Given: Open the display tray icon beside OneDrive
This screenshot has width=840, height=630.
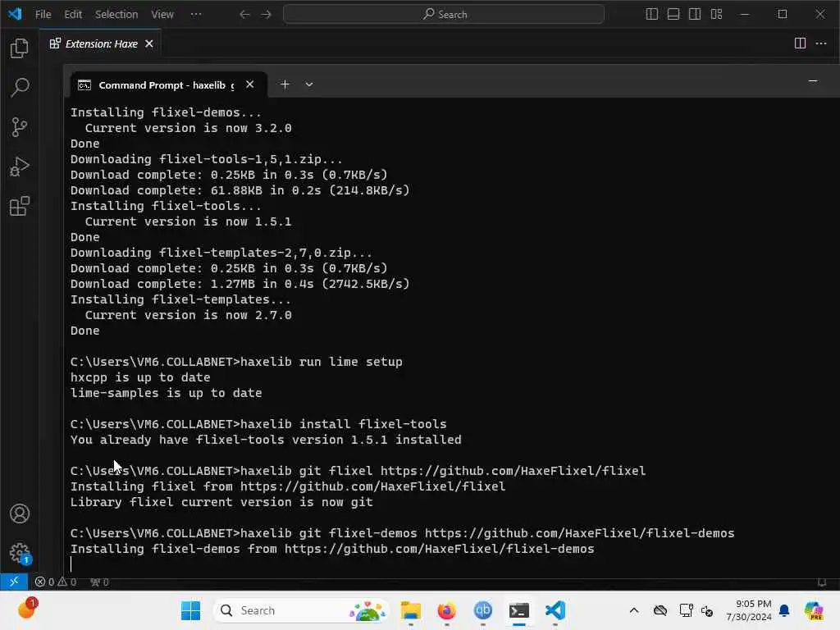Looking at the screenshot, I should [686, 610].
